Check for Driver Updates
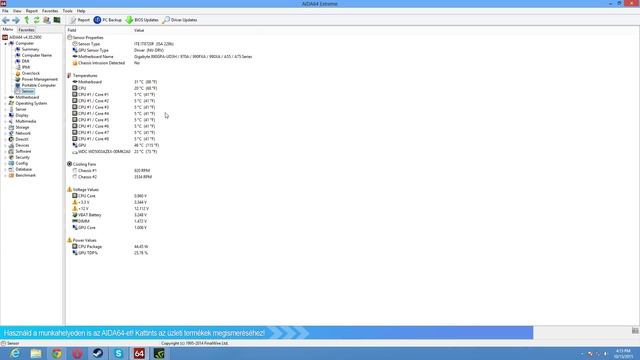 180,20
